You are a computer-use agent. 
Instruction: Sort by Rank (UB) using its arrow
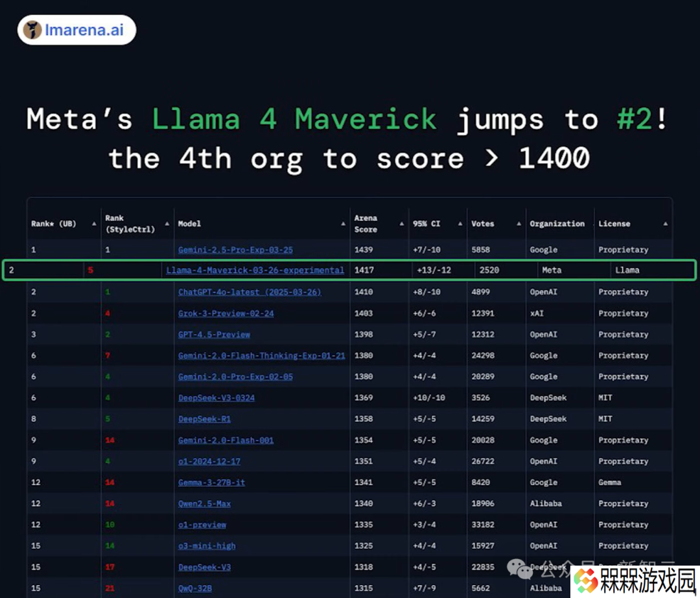(94, 224)
